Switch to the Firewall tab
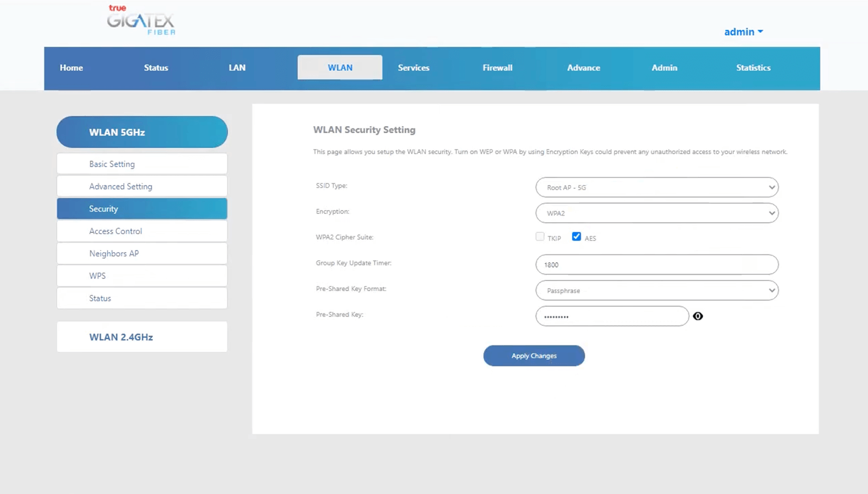Screen dimensions: 868x494 coord(497,68)
